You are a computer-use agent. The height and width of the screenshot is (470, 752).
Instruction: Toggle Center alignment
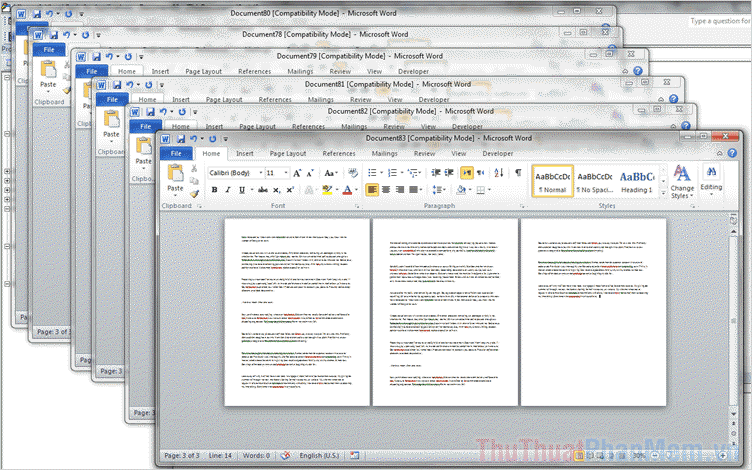386,190
